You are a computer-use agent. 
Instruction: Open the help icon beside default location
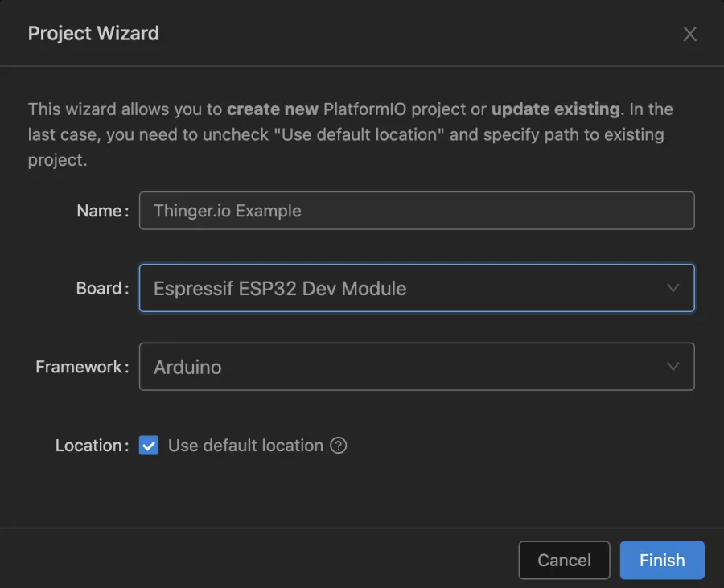(338, 446)
